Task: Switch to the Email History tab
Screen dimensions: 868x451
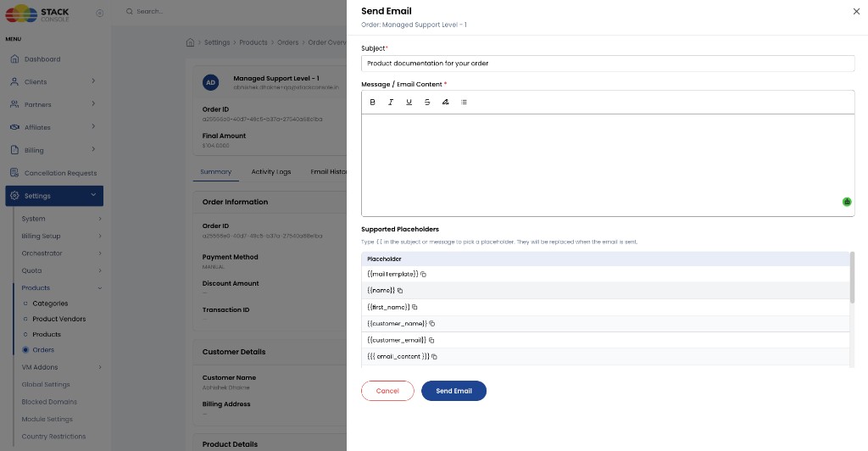Action: (329, 172)
